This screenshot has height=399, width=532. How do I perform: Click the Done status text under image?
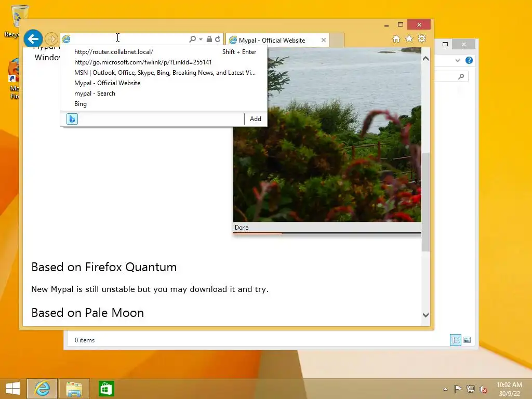coord(242,228)
